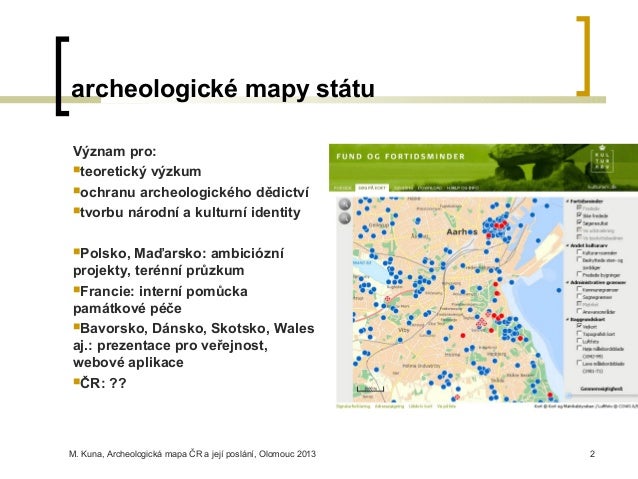Collapse the Administrative grænser group
The image size is (638, 479).
[x=568, y=282]
